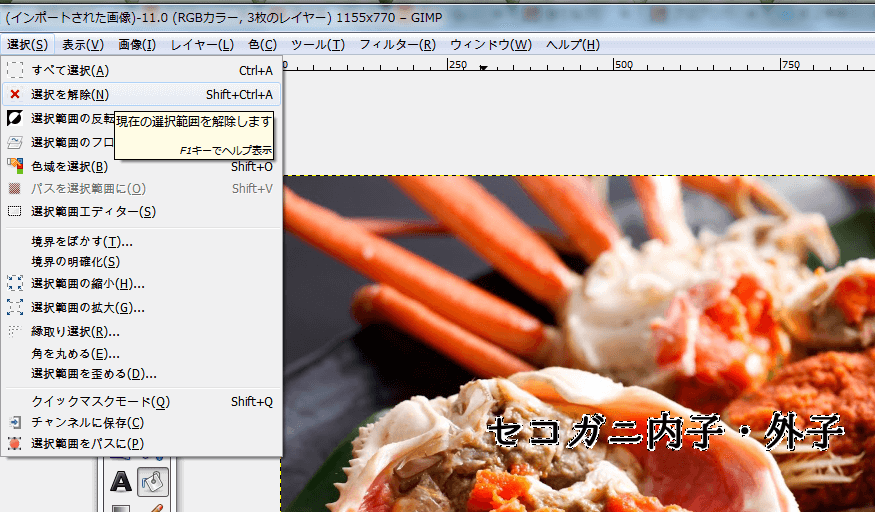Choose 色域を選択(B) menu entry
875x512 pixels.
coord(141,166)
